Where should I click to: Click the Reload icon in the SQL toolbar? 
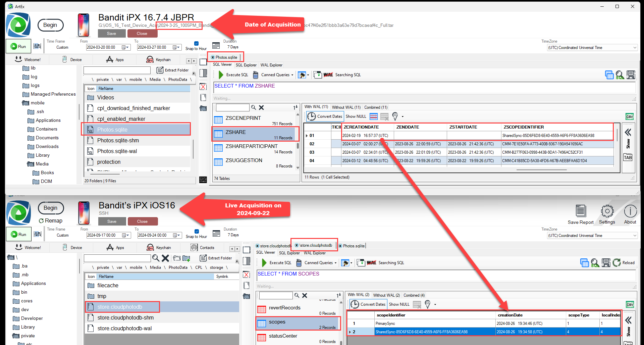point(617,263)
